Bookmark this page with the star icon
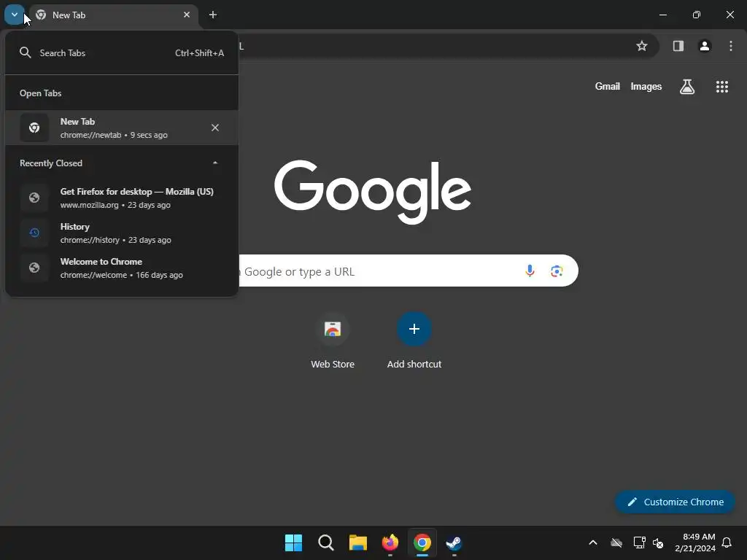The width and height of the screenshot is (747, 560). click(642, 46)
